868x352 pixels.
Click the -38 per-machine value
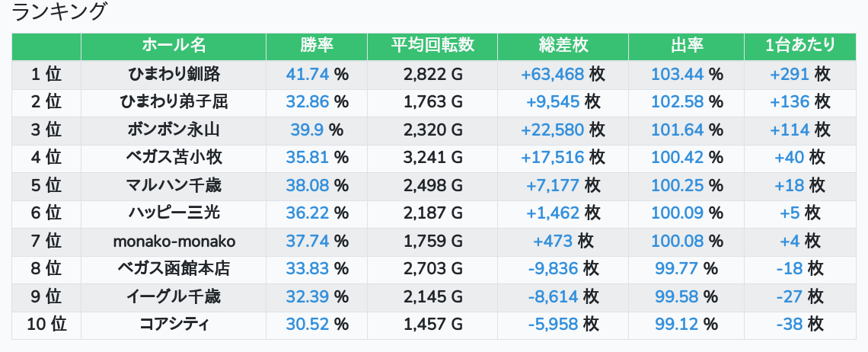point(790,325)
